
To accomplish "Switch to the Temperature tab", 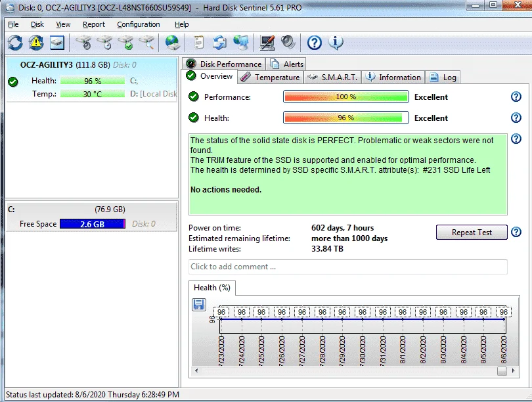I will (271, 78).
